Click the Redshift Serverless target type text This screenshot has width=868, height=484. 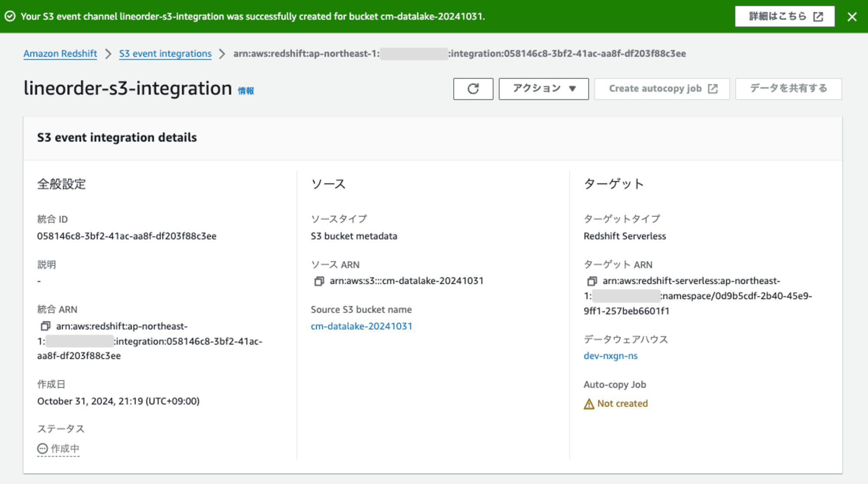[625, 236]
